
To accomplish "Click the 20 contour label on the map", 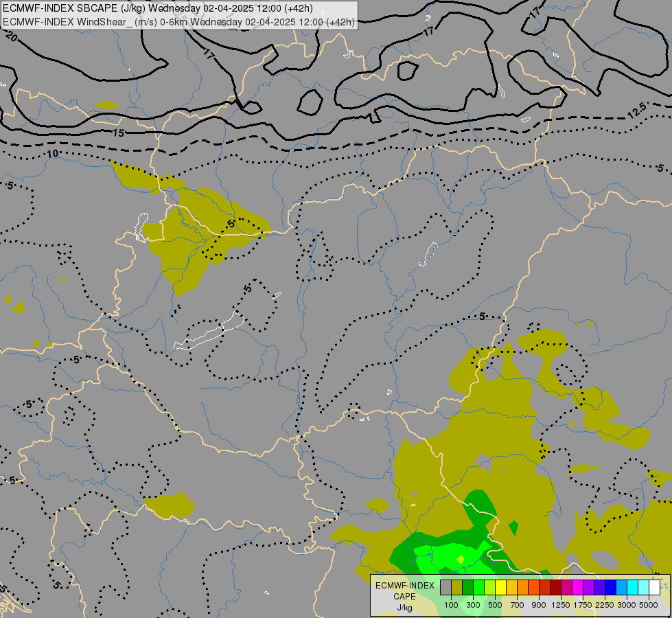I will 12,37.
